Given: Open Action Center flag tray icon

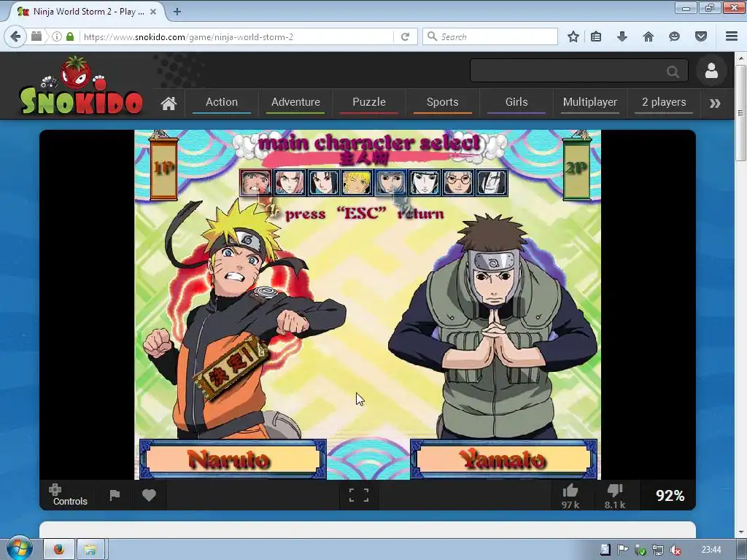Looking at the screenshot, I should click(x=623, y=550).
